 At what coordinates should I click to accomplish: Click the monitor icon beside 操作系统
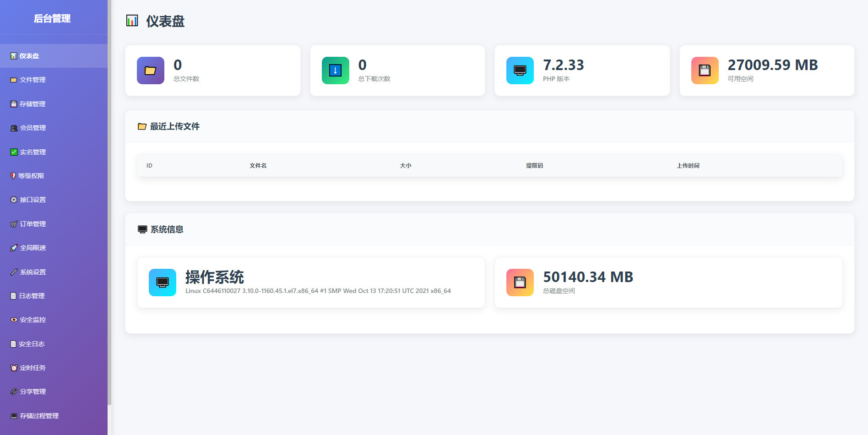pos(162,283)
